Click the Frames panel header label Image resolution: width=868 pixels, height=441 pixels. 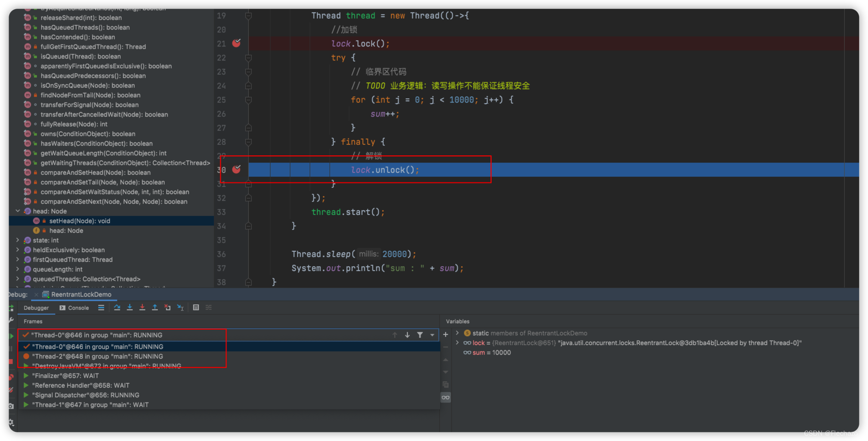pyautogui.click(x=33, y=321)
